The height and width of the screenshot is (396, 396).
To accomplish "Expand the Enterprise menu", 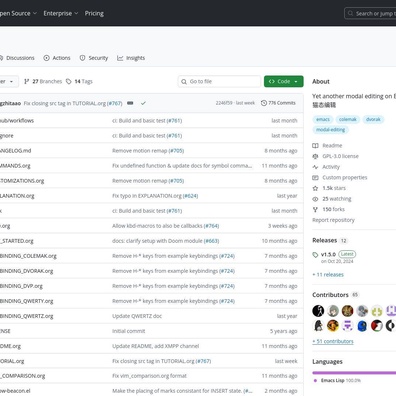I will coord(61,13).
